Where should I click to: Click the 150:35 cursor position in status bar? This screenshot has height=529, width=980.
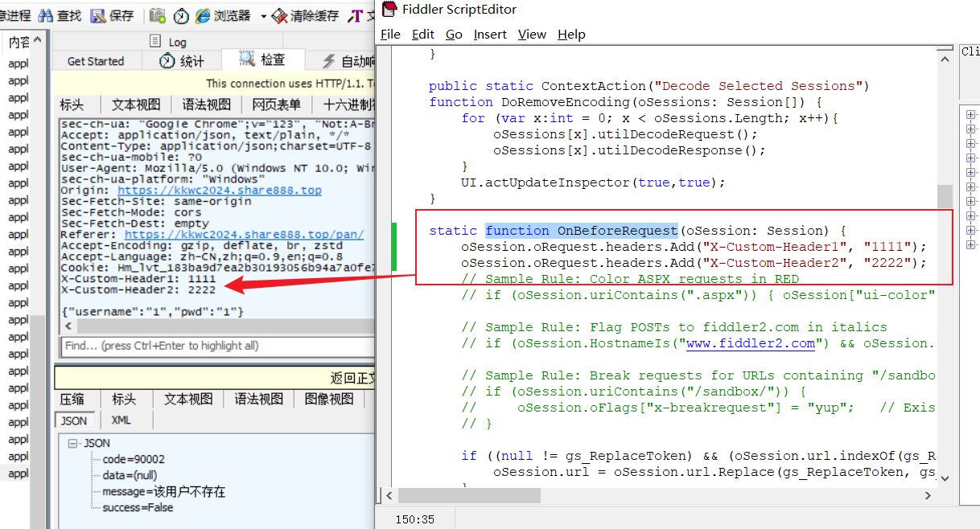pyautogui.click(x=414, y=519)
